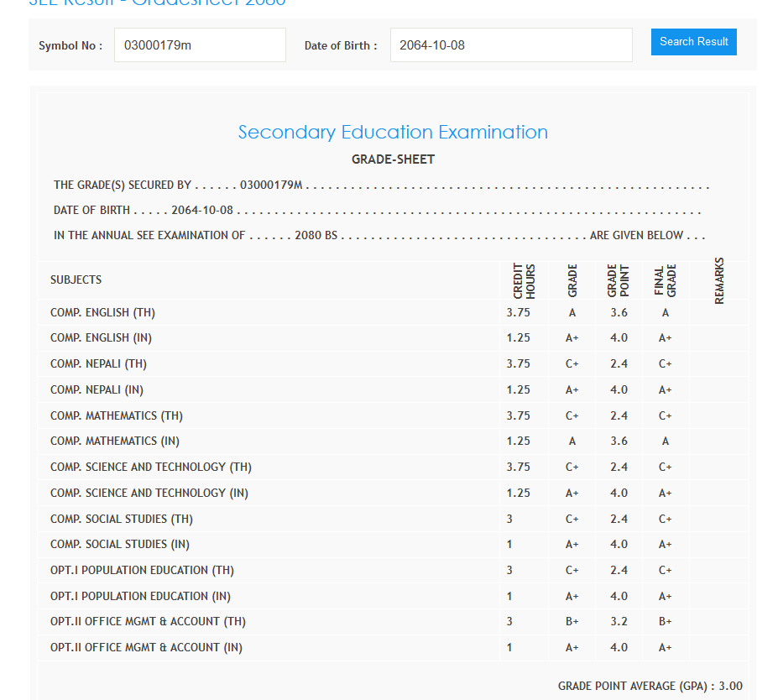The height and width of the screenshot is (700, 783).
Task: Click the Secondary Education Examination heading
Action: 393,133
